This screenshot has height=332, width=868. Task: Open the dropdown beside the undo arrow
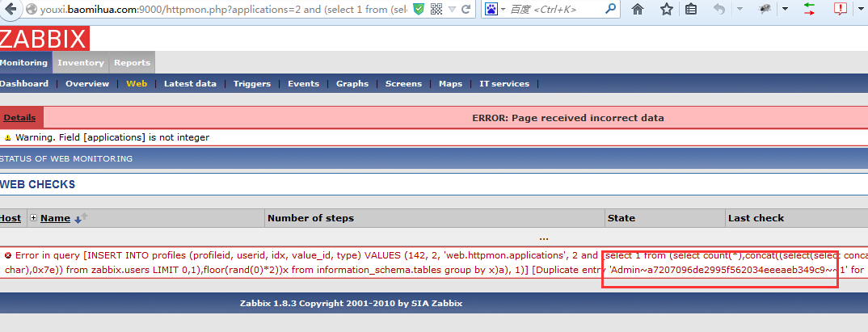[x=740, y=10]
